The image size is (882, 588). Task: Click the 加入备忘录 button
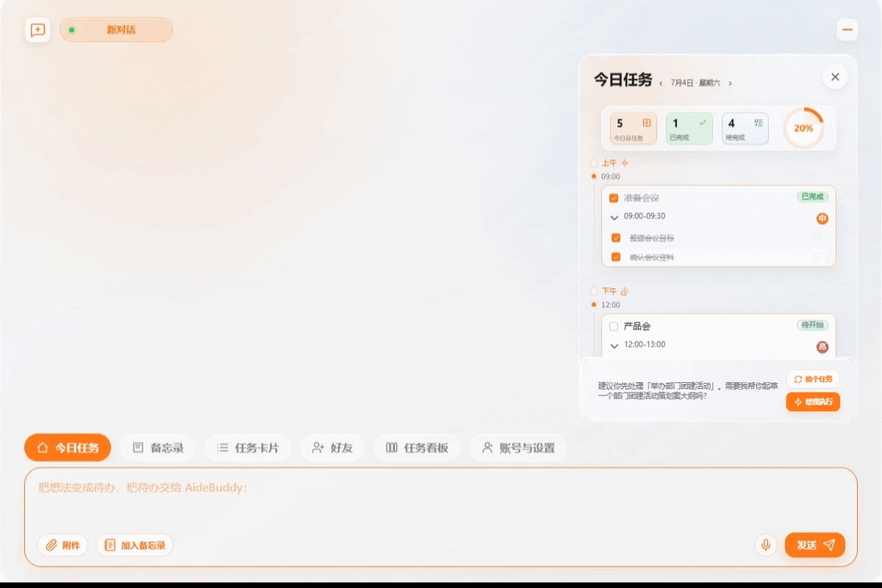tap(135, 545)
